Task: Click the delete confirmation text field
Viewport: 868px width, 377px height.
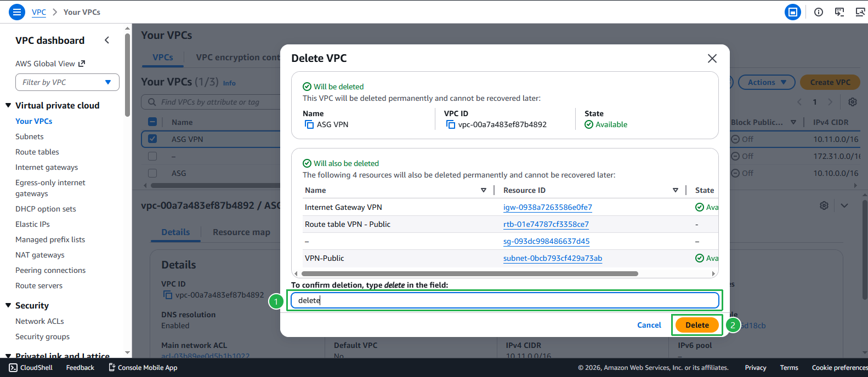Action: click(504, 300)
